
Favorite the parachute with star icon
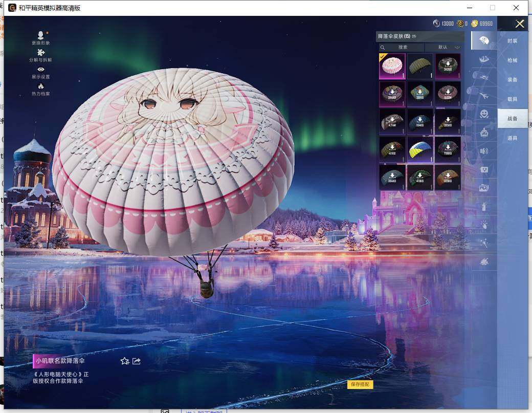(125, 361)
